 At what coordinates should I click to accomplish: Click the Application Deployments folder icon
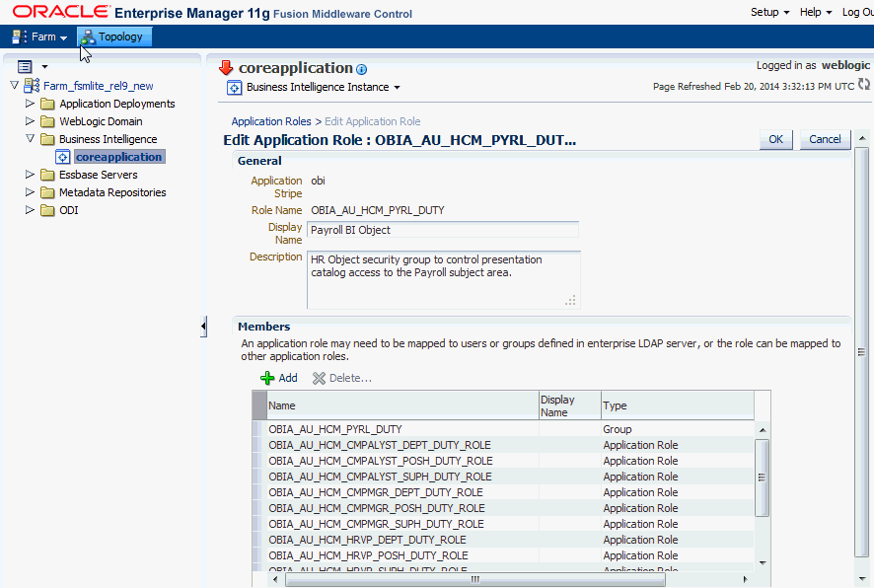coord(48,105)
